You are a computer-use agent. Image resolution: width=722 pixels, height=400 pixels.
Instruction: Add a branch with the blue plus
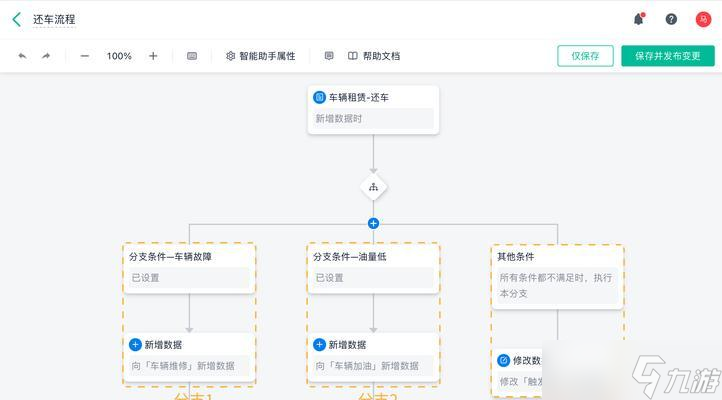373,223
